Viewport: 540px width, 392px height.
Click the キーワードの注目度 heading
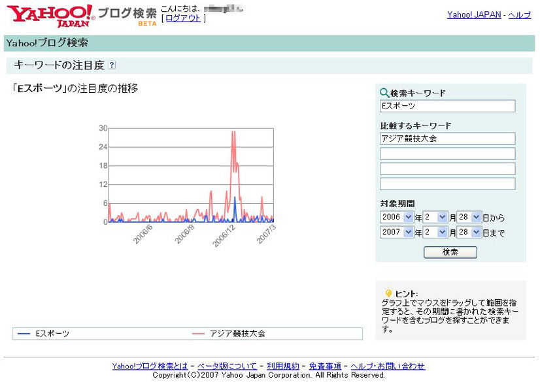pos(59,65)
